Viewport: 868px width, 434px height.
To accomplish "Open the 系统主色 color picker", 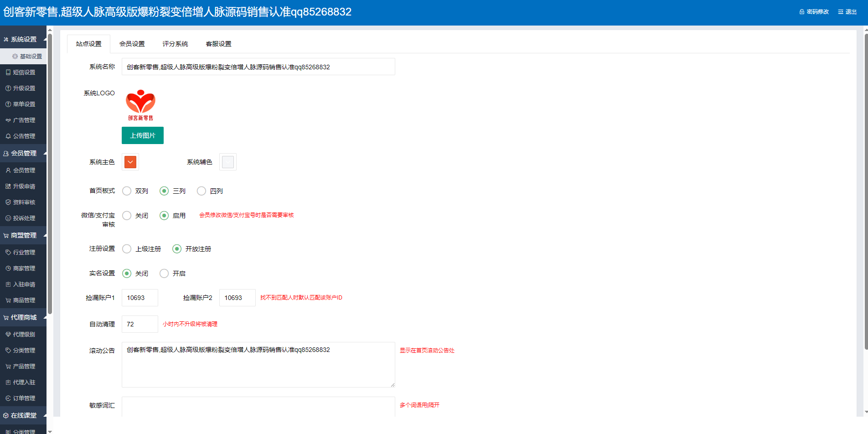I will 130,162.
